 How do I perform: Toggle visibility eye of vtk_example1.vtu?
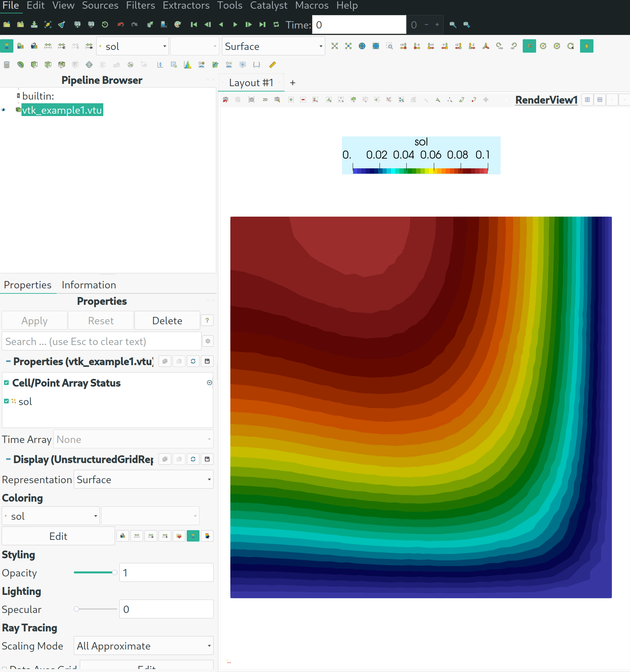coord(4,110)
